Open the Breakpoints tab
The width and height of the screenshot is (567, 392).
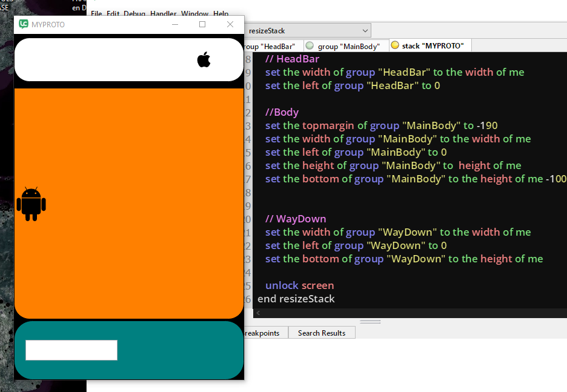(263, 333)
